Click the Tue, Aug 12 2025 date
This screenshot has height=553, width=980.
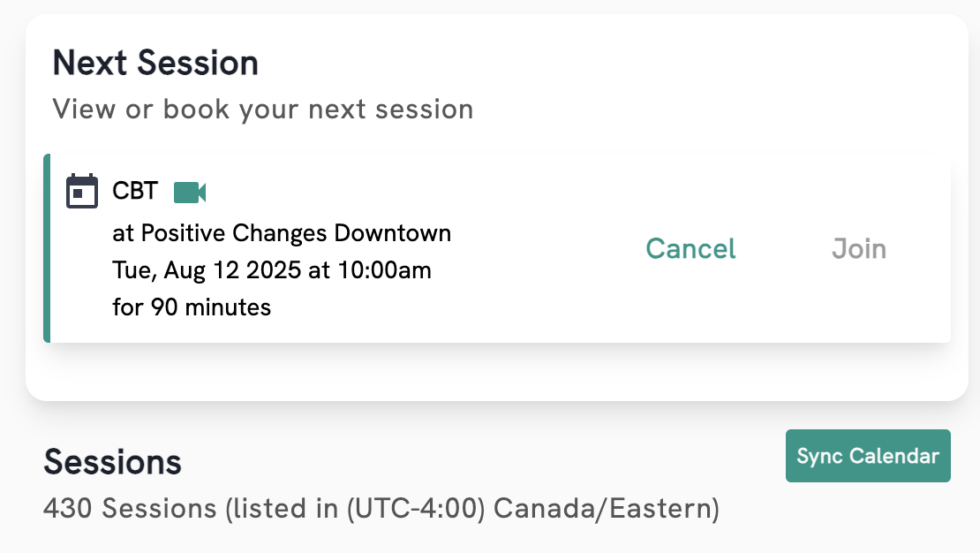point(207,270)
